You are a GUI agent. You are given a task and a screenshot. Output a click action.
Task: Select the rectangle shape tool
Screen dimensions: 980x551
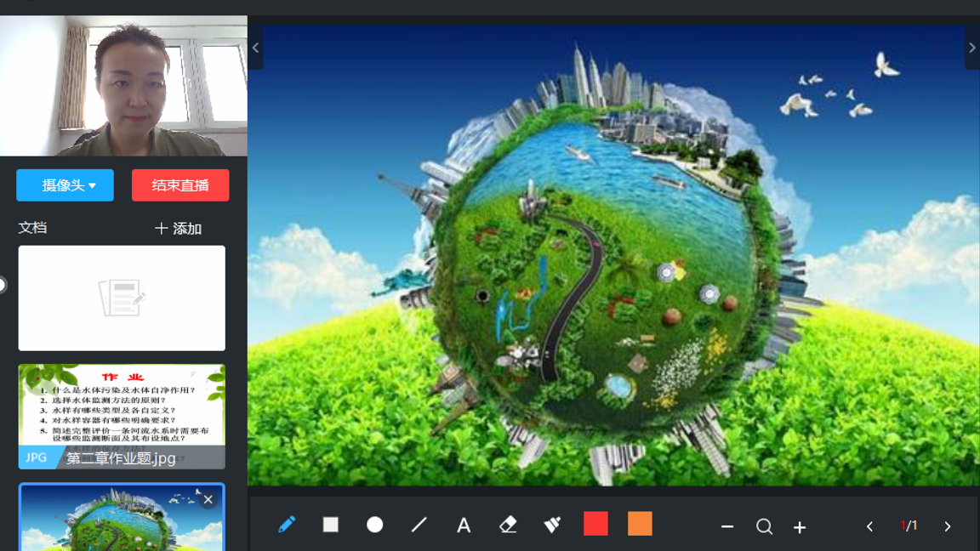(331, 525)
